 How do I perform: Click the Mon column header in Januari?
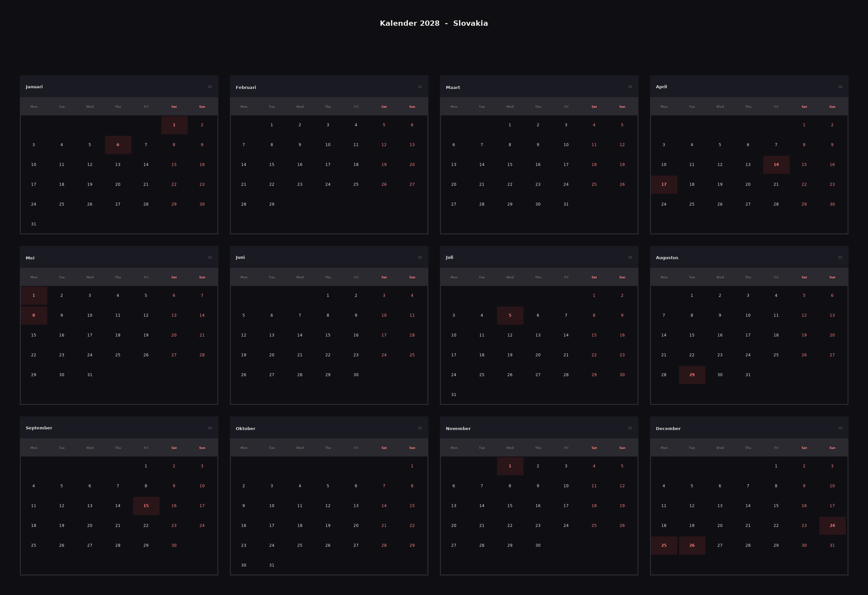tap(34, 106)
